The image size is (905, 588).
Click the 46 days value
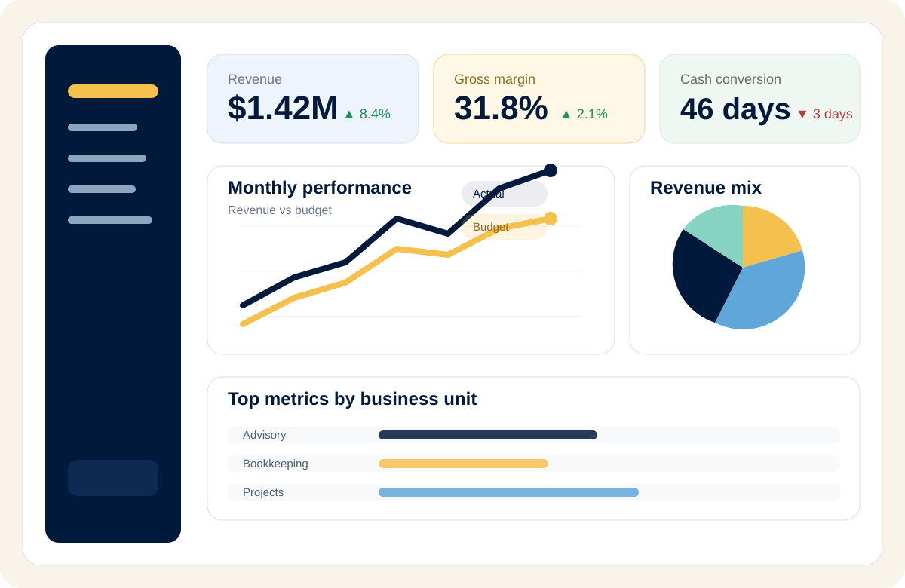click(735, 109)
